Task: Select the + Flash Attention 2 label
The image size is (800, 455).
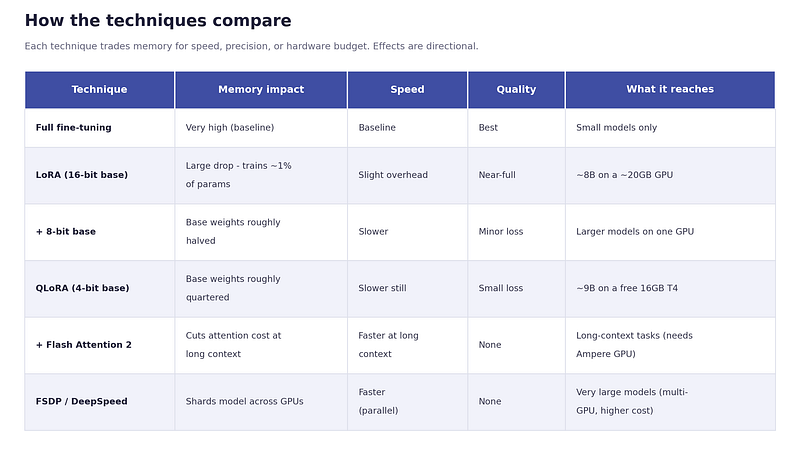Action: pyautogui.click(x=84, y=345)
